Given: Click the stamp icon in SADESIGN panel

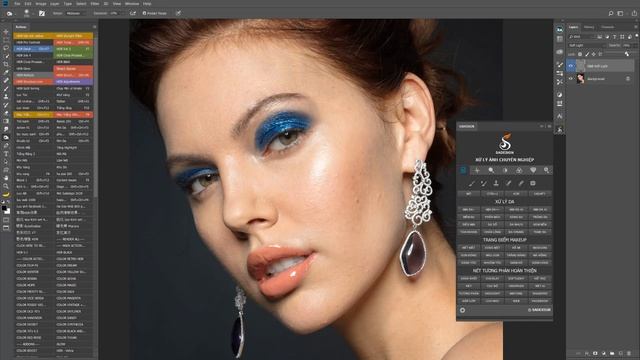Looking at the screenshot, I should 496,183.
